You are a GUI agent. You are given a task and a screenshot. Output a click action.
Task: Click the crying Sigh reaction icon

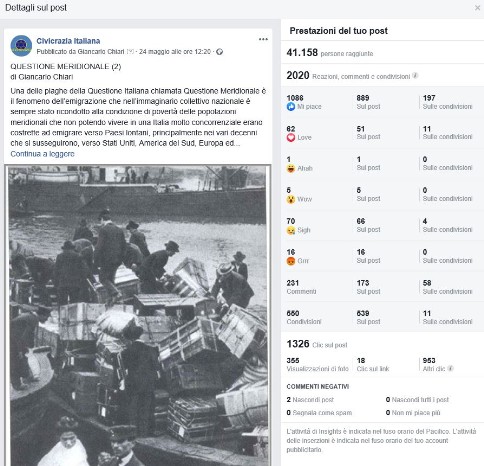click(x=291, y=230)
